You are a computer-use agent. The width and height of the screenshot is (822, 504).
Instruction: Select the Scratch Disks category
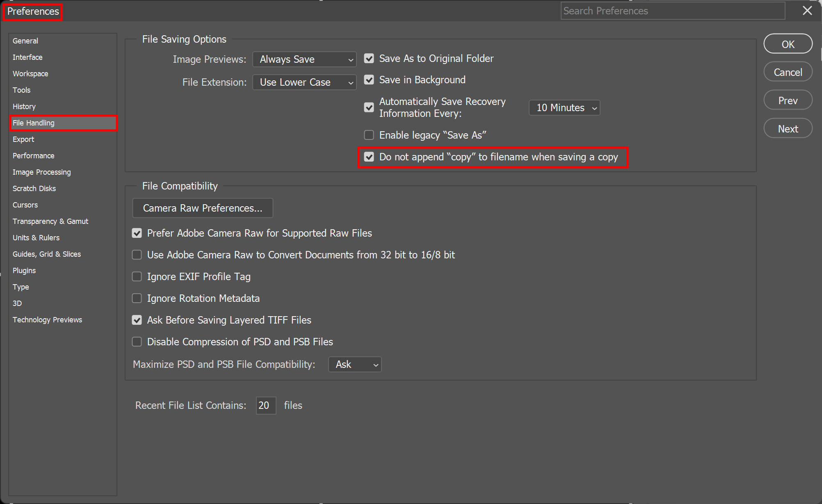click(x=34, y=189)
